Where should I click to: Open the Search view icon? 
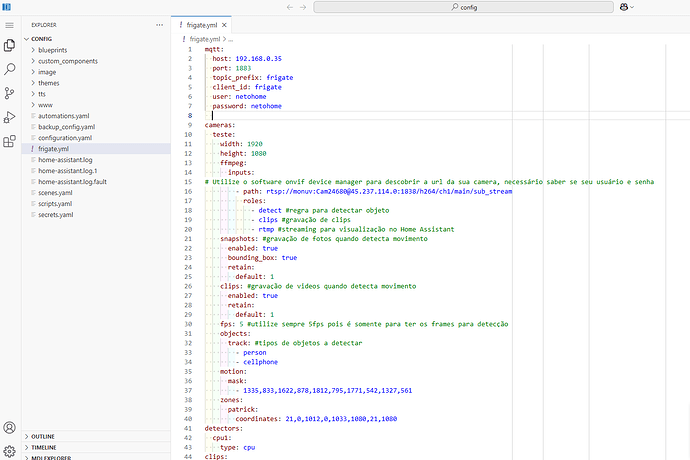[x=9, y=69]
